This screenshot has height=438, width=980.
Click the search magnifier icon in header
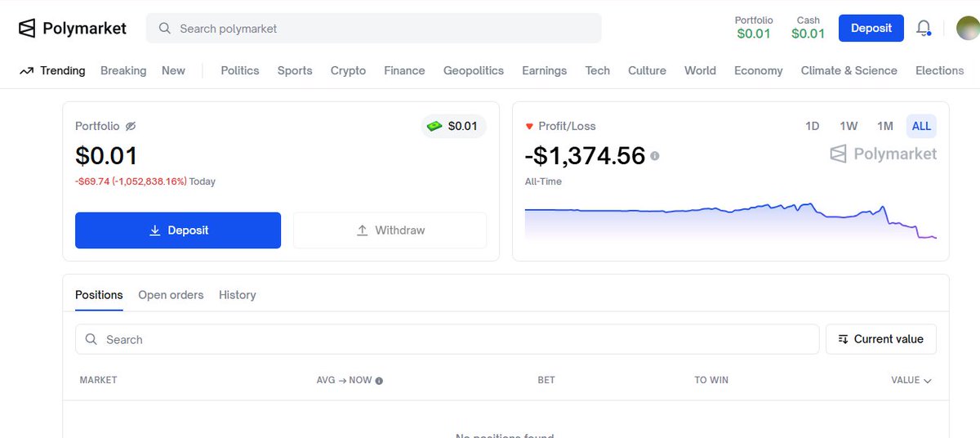point(165,28)
